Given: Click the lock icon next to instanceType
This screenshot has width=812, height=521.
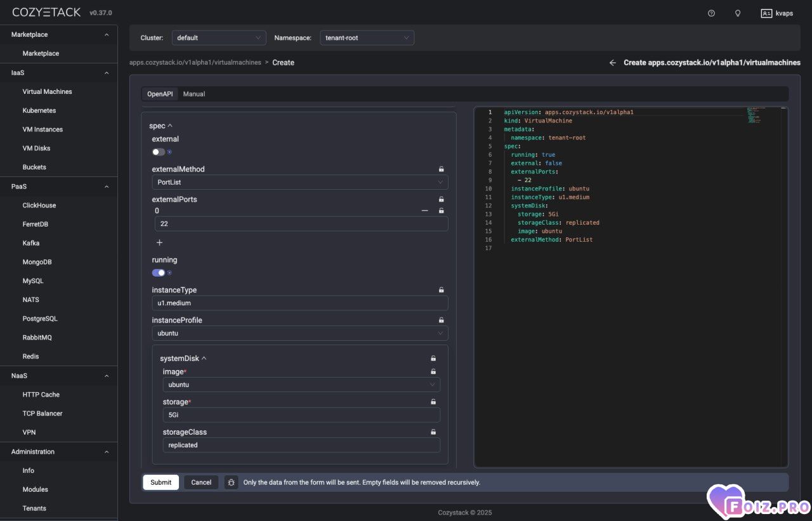Looking at the screenshot, I should tap(442, 290).
